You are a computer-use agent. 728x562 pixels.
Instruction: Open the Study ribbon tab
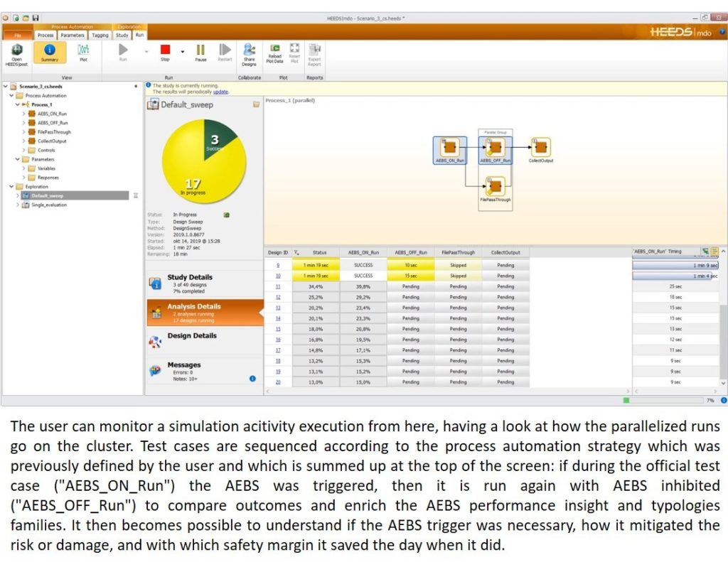(x=122, y=35)
